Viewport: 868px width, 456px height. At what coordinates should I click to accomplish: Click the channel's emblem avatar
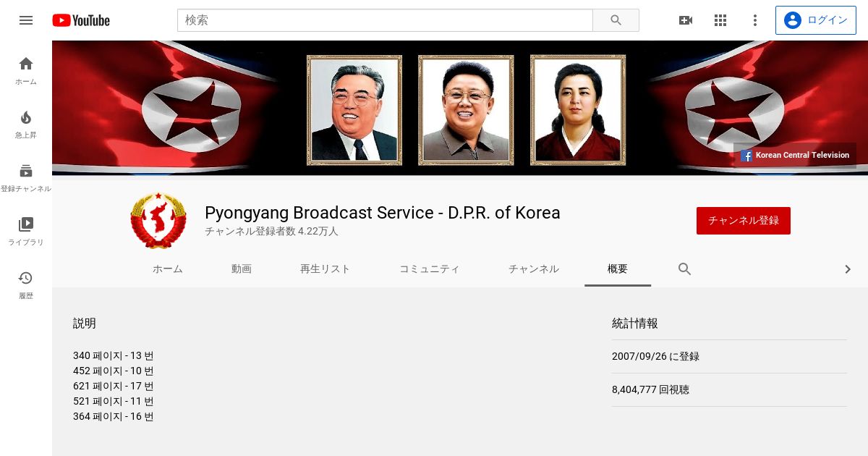158,220
